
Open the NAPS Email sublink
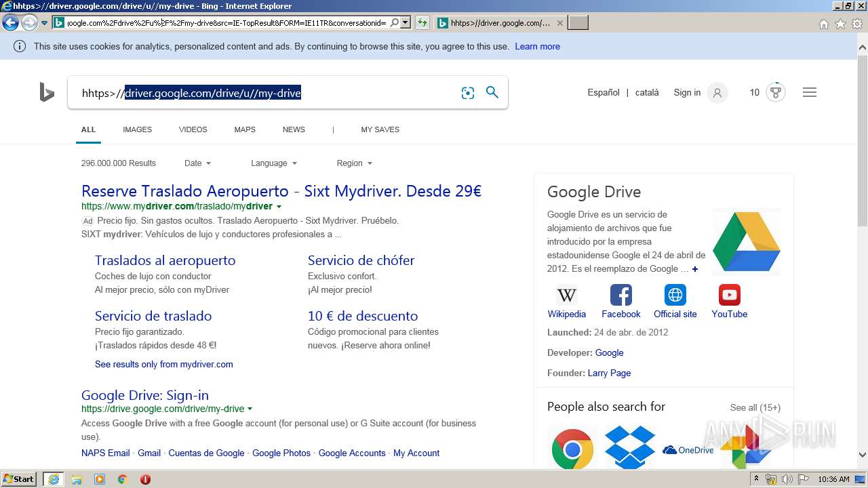(x=105, y=453)
